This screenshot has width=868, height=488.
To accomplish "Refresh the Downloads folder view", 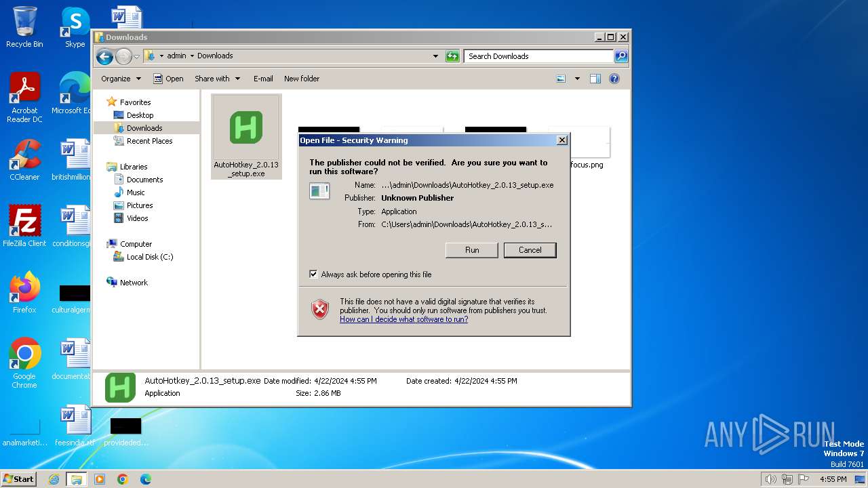I will click(452, 56).
